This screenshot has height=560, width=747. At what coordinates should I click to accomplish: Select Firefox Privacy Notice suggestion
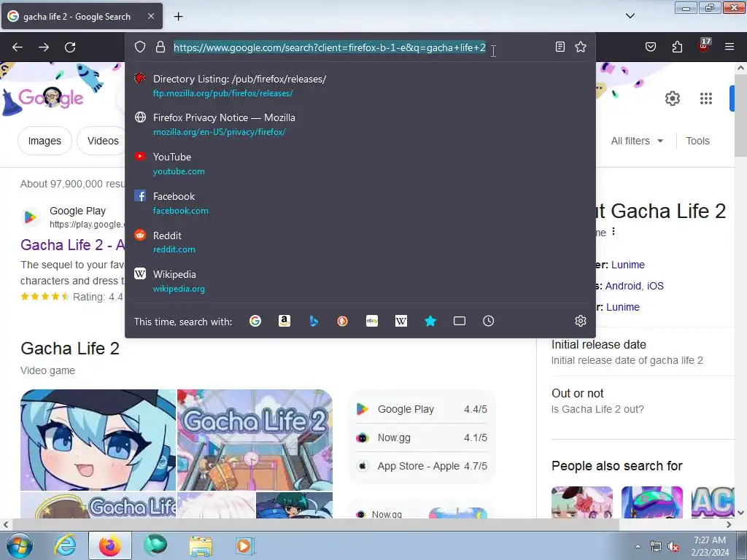click(360, 124)
